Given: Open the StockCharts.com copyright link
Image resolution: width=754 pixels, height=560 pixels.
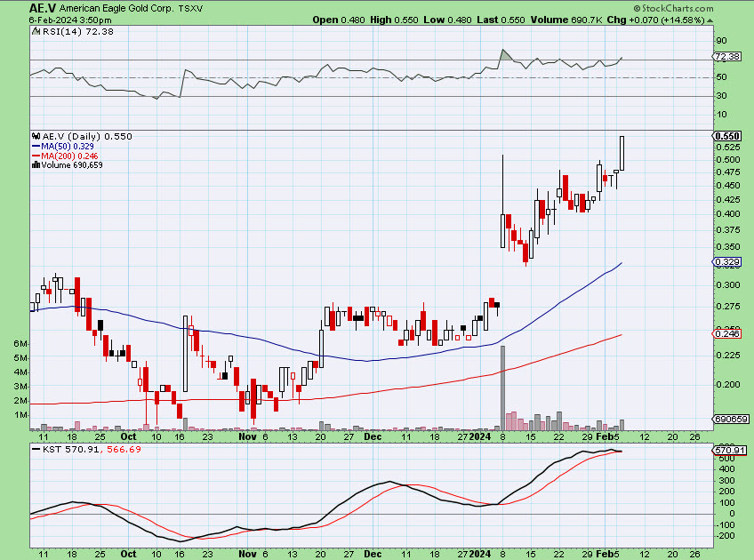Looking at the screenshot, I should (x=673, y=8).
